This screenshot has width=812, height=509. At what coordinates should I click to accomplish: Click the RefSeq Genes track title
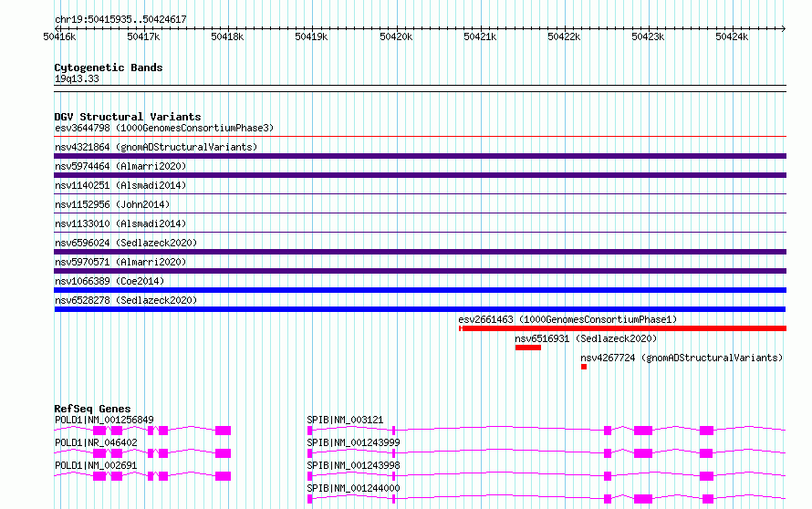pos(92,409)
